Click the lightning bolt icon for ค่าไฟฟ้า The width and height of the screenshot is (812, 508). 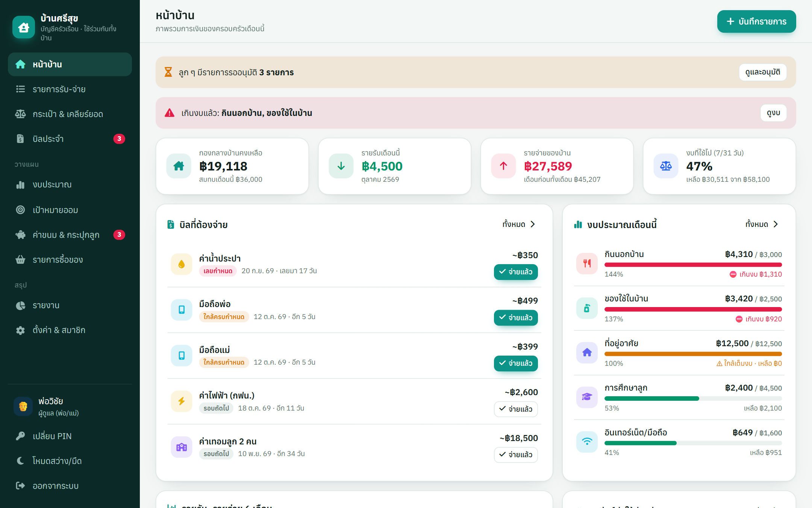[x=182, y=401]
